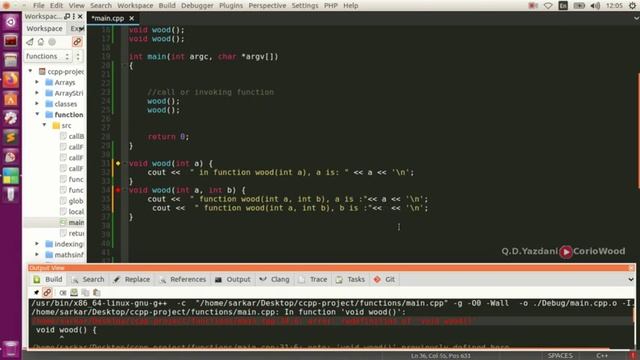This screenshot has width=640, height=360.
Task: Close the main.cpp editor tab
Action: click(x=131, y=18)
